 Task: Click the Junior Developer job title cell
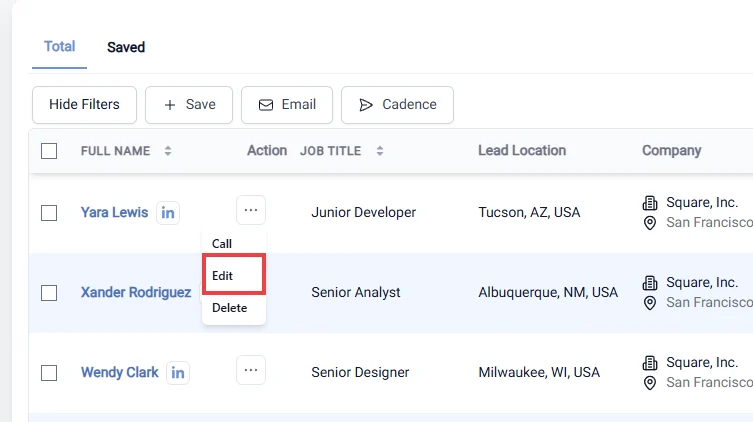(x=364, y=212)
